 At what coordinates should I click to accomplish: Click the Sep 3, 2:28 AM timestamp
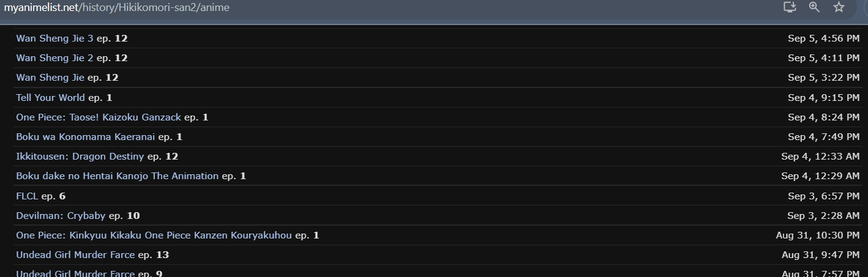[823, 216]
